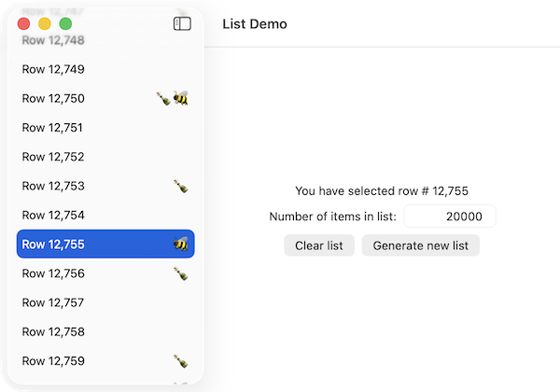The image size is (560, 392).
Task: Click the green full-screen window button
Action: tap(65, 23)
